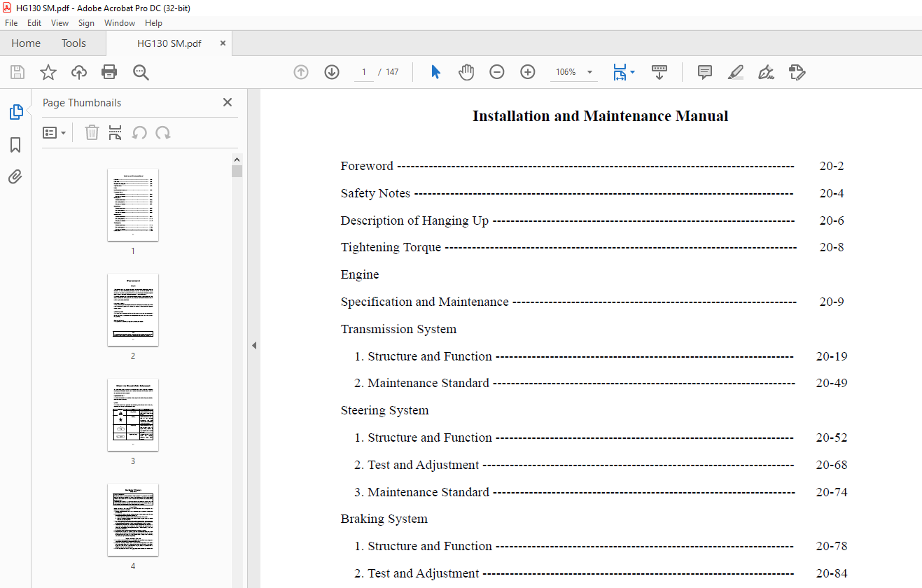
Task: Print the document with printer icon
Action: point(109,72)
